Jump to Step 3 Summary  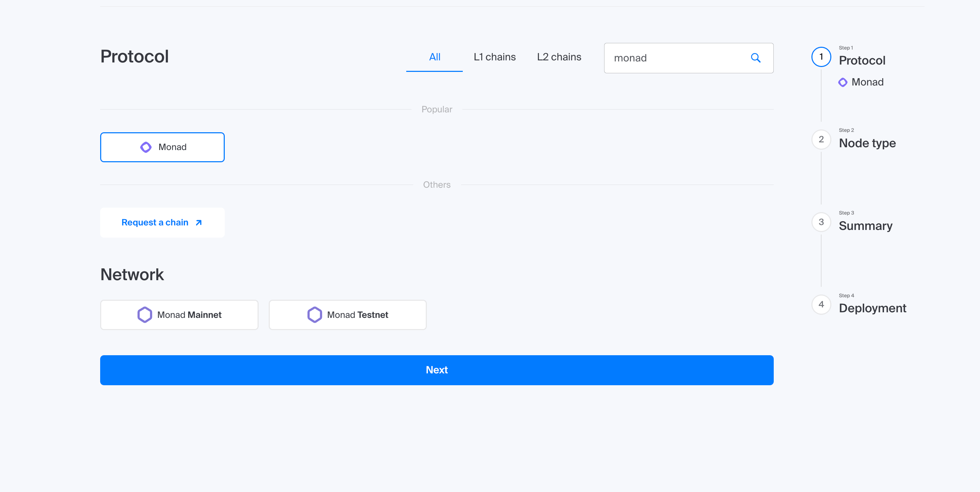[866, 225]
